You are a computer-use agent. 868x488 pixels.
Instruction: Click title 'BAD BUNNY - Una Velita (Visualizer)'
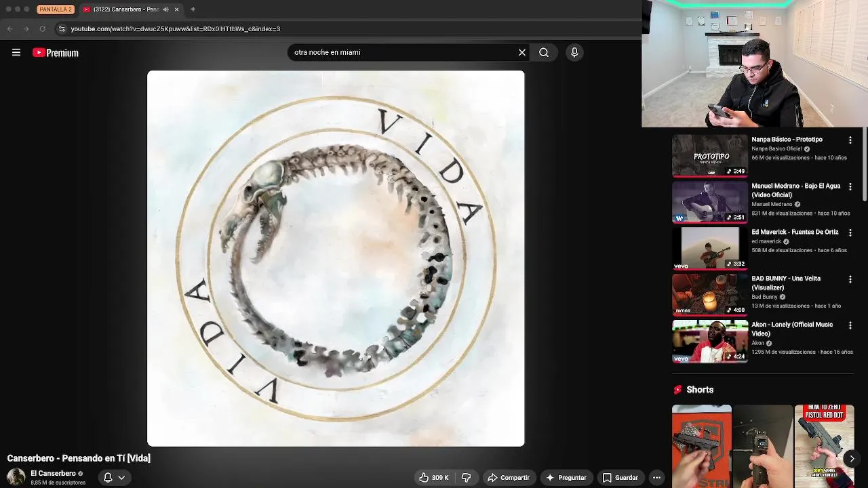tap(786, 283)
